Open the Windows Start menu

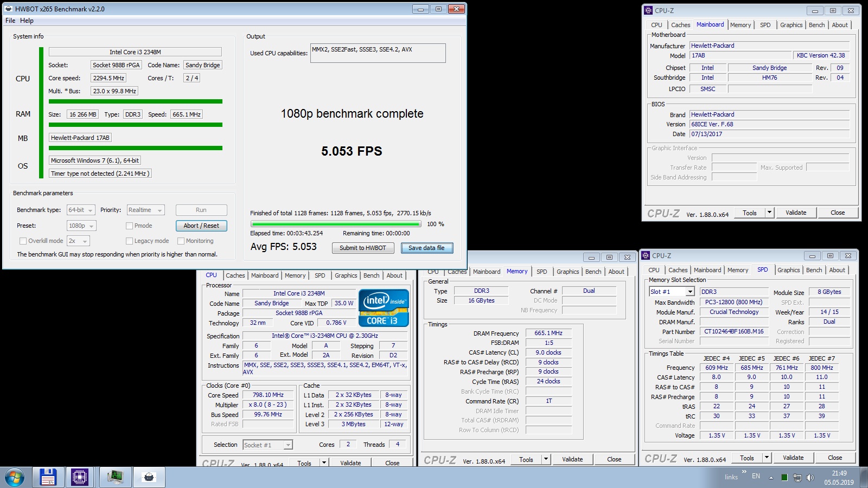pos(15,477)
